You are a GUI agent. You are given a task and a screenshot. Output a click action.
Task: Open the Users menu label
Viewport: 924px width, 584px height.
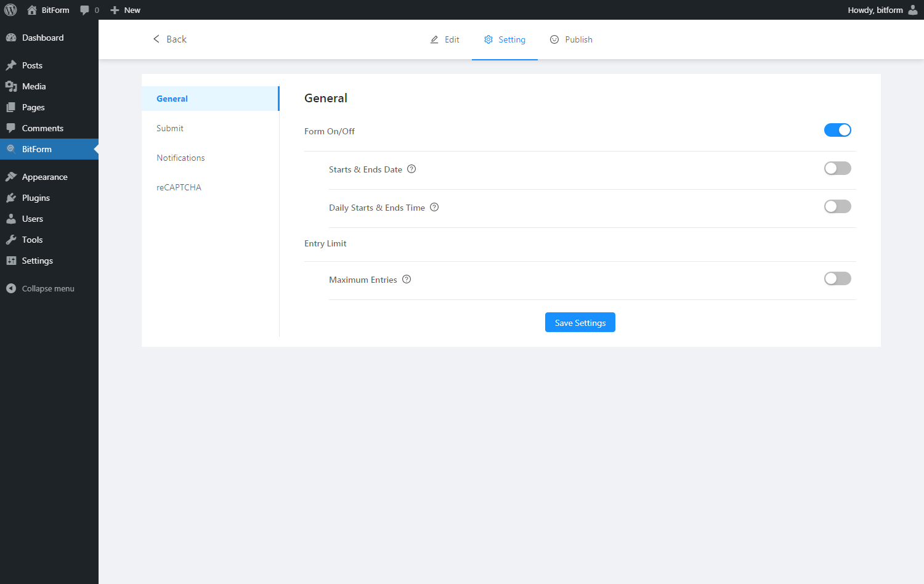tap(33, 219)
